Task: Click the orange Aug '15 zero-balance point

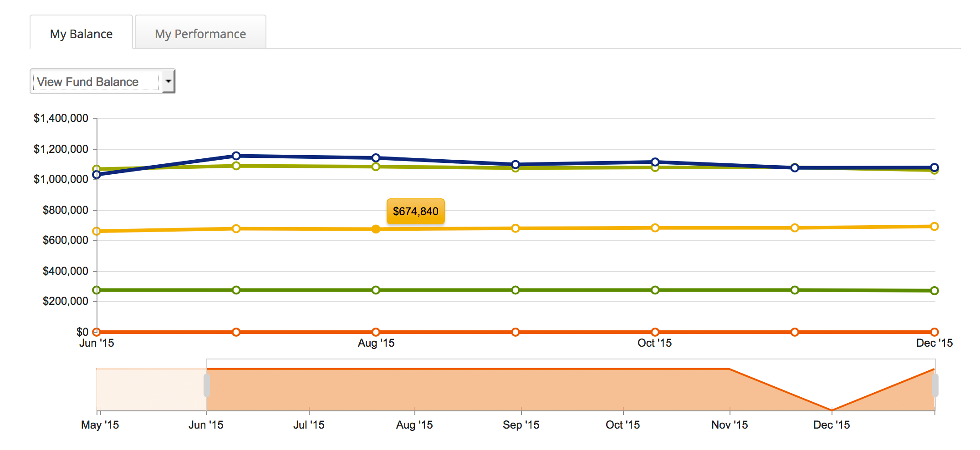Action: [376, 332]
